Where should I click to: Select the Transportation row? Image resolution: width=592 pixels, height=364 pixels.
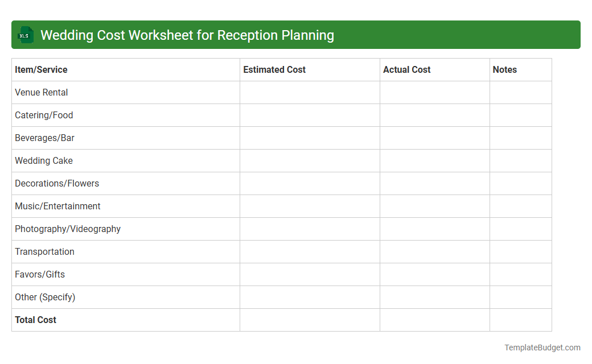point(44,251)
